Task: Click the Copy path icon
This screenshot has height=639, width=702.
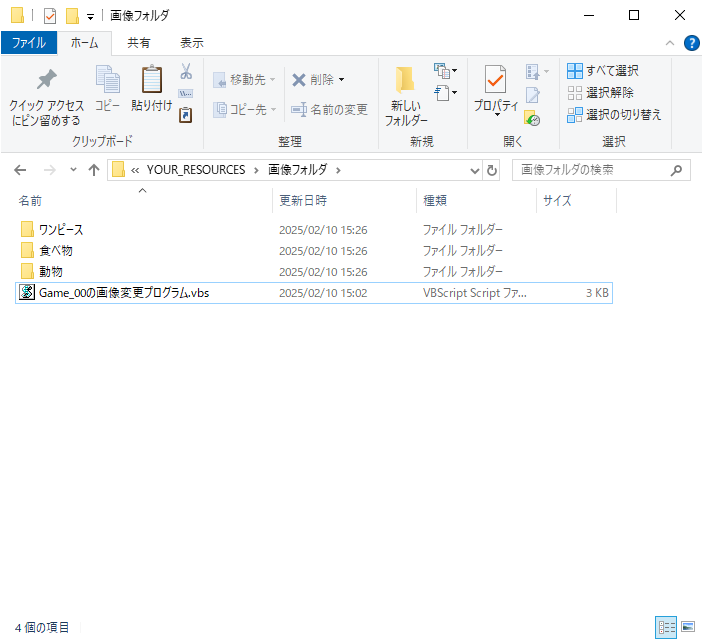Action: click(185, 94)
